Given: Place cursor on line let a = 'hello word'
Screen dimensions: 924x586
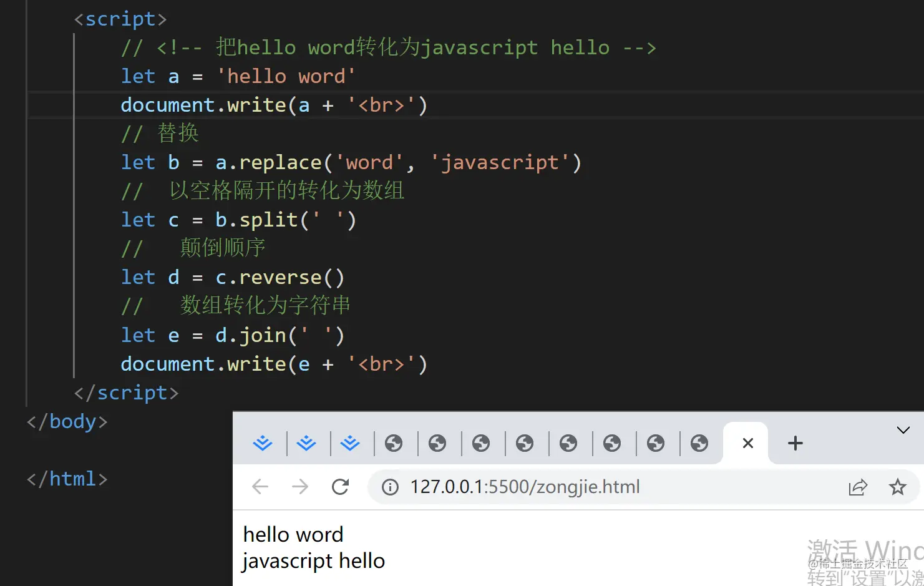Looking at the screenshot, I should tap(238, 76).
